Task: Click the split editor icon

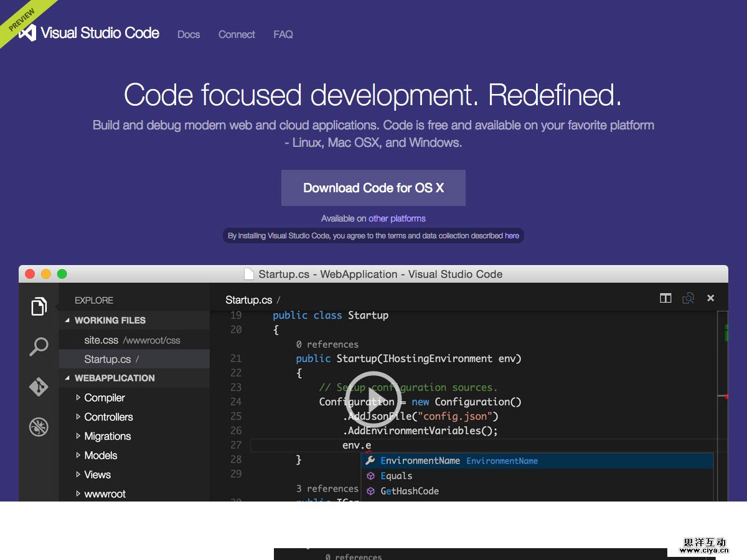Action: pyautogui.click(x=665, y=299)
